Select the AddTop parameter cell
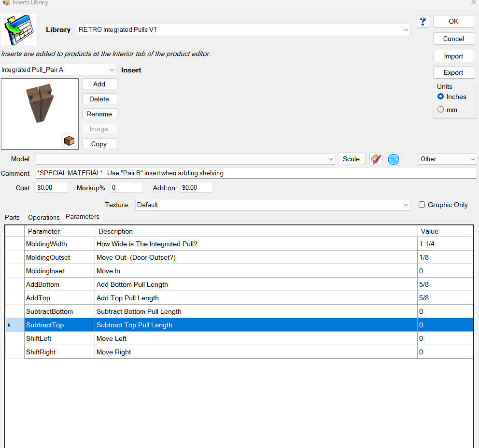The width and height of the screenshot is (479, 448). (59, 298)
